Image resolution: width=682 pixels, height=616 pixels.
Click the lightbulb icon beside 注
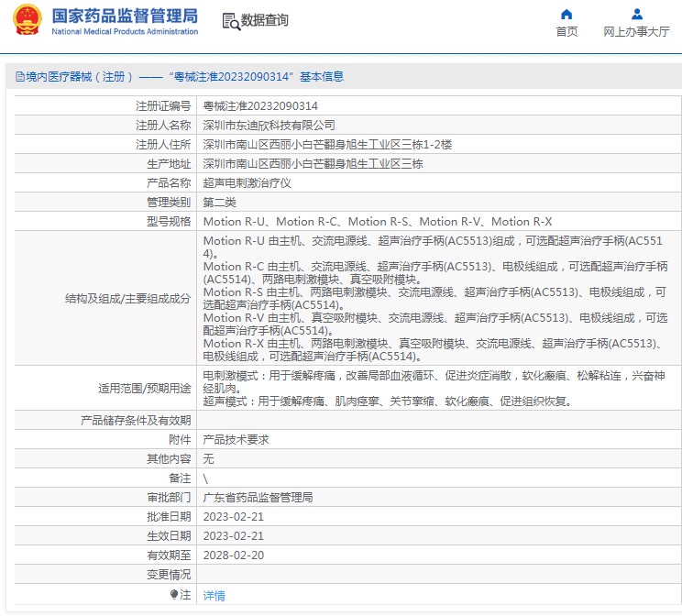pos(174,595)
